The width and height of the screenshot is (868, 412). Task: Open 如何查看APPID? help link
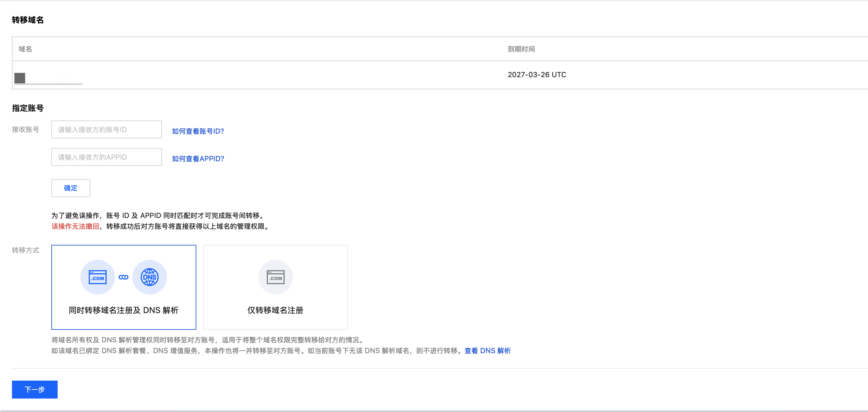click(x=198, y=158)
